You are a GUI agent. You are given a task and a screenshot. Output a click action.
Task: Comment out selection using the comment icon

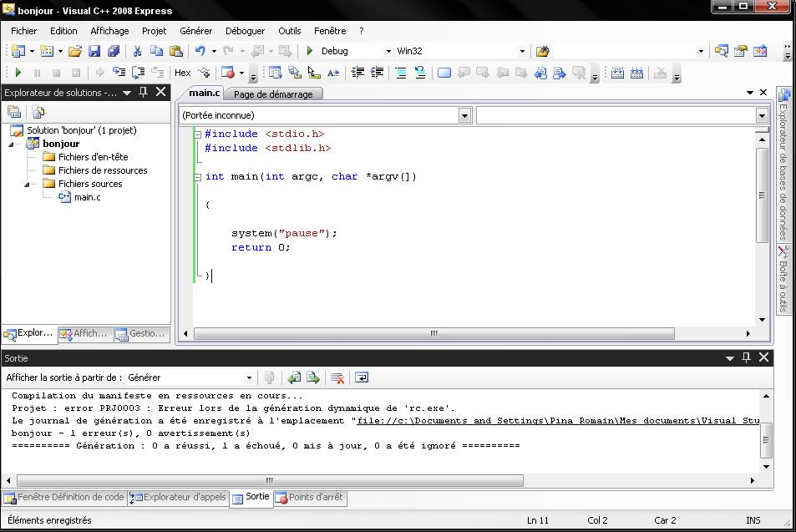[401, 73]
